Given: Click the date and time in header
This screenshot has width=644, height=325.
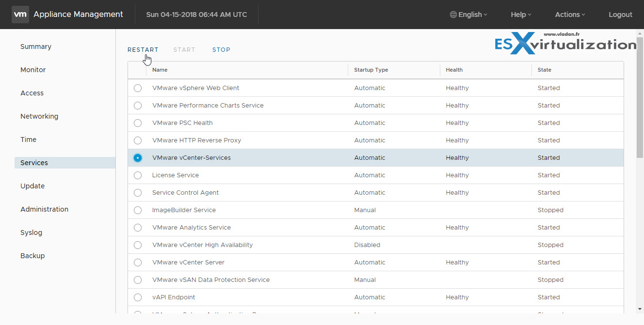Looking at the screenshot, I should click(x=196, y=15).
